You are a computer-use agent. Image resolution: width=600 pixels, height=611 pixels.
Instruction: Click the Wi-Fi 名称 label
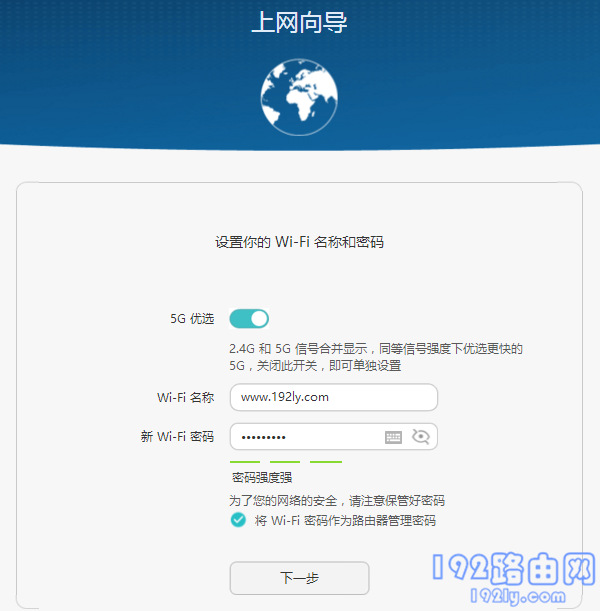click(x=185, y=397)
